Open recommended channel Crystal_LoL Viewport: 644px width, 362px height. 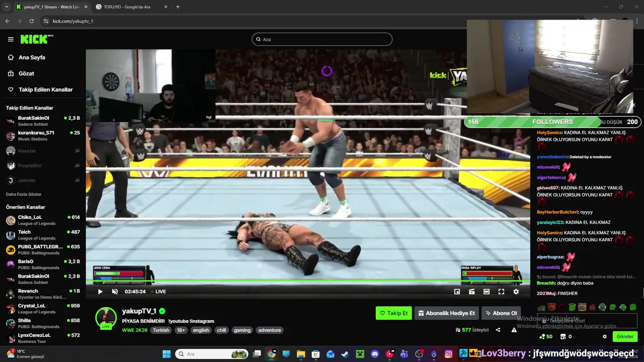pos(43,309)
